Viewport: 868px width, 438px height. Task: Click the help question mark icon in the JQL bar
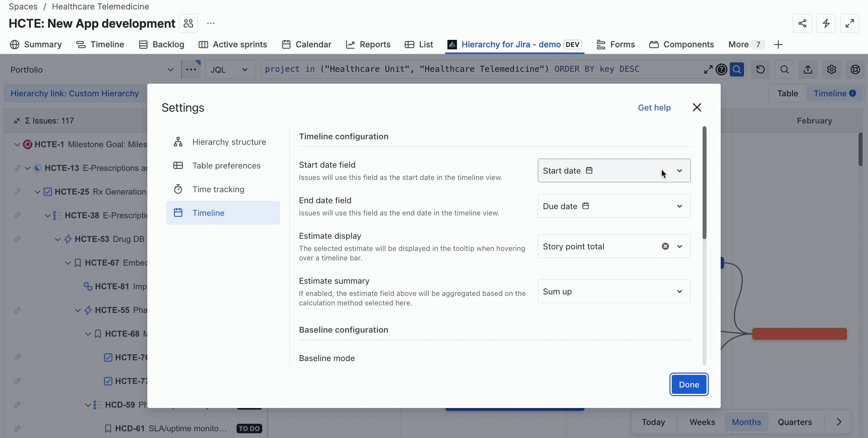pyautogui.click(x=721, y=69)
